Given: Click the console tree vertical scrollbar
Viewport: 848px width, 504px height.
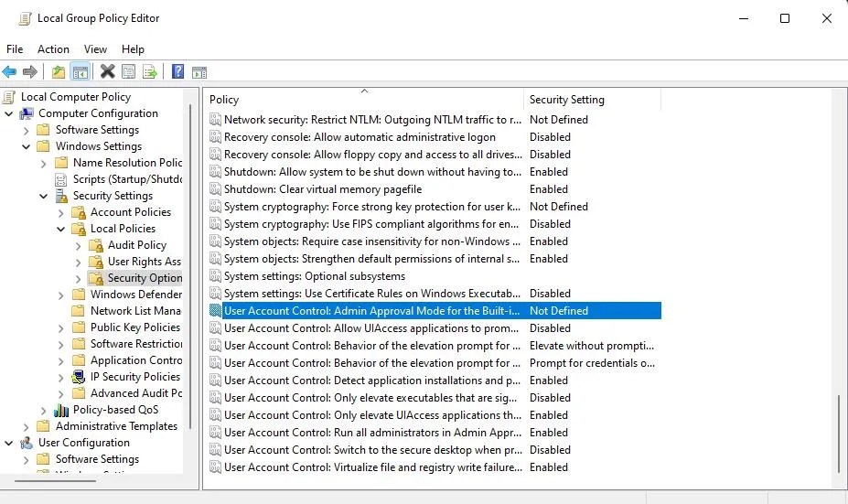Looking at the screenshot, I should click(190, 265).
